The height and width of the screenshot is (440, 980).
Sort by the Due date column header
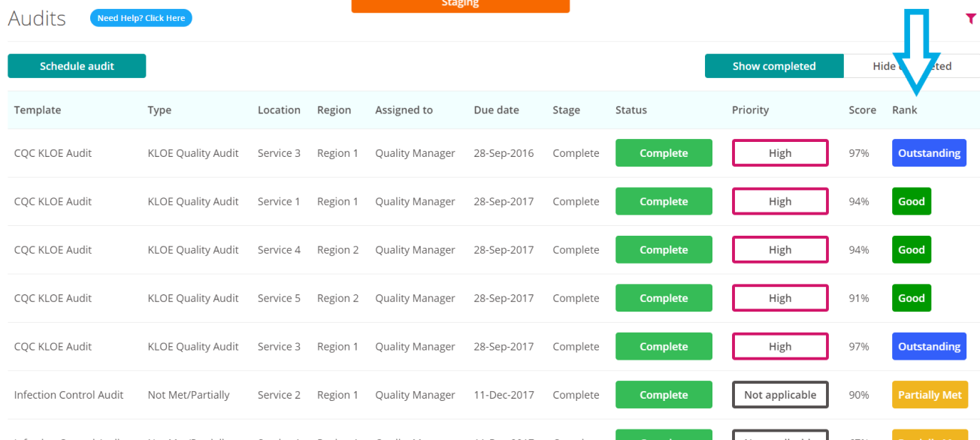pyautogui.click(x=496, y=110)
